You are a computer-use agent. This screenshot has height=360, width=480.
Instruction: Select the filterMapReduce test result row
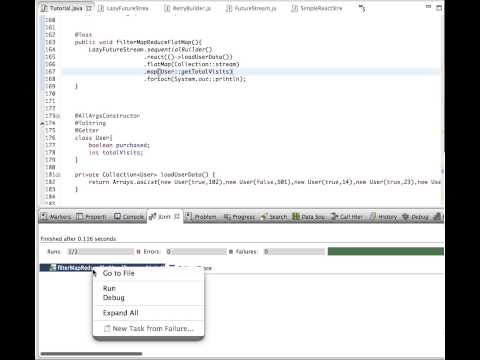(102, 267)
